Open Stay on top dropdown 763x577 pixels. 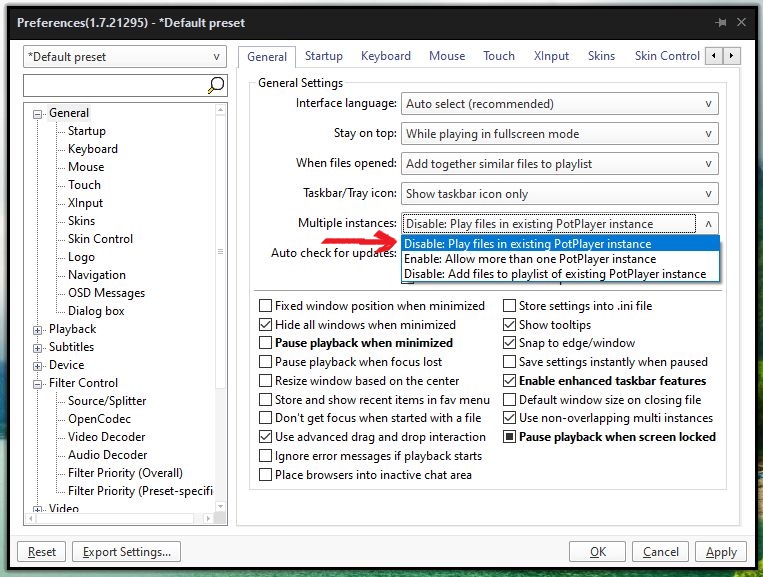pos(560,134)
